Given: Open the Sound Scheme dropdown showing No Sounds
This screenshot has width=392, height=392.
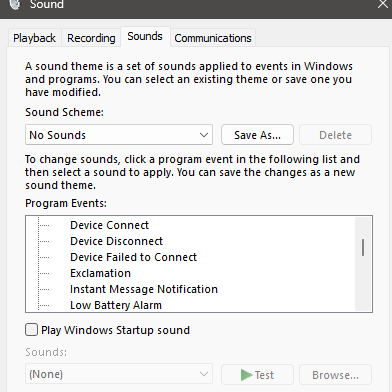Looking at the screenshot, I should click(119, 135).
